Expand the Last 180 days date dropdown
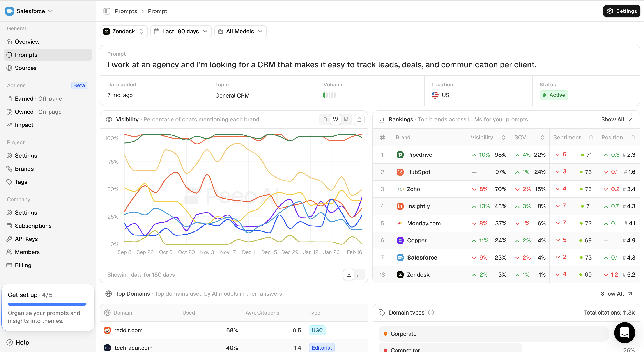Screen dimensions: 644x352 pyautogui.click(x=181, y=31)
